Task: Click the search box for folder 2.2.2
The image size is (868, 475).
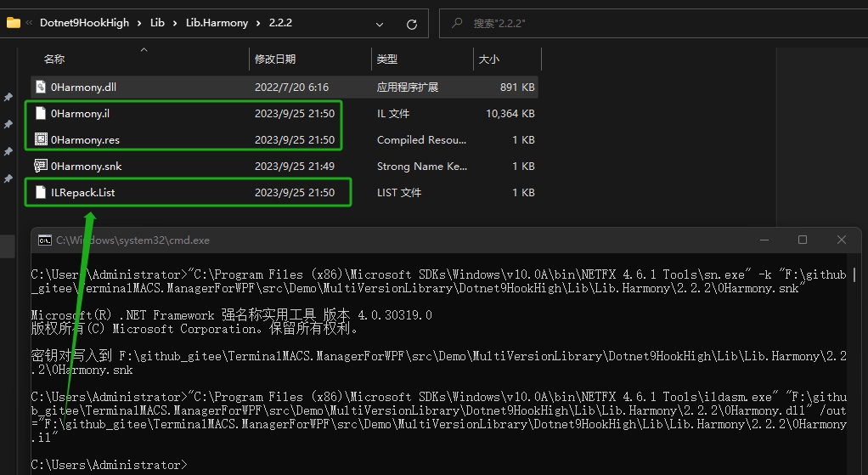Action: tap(653, 23)
